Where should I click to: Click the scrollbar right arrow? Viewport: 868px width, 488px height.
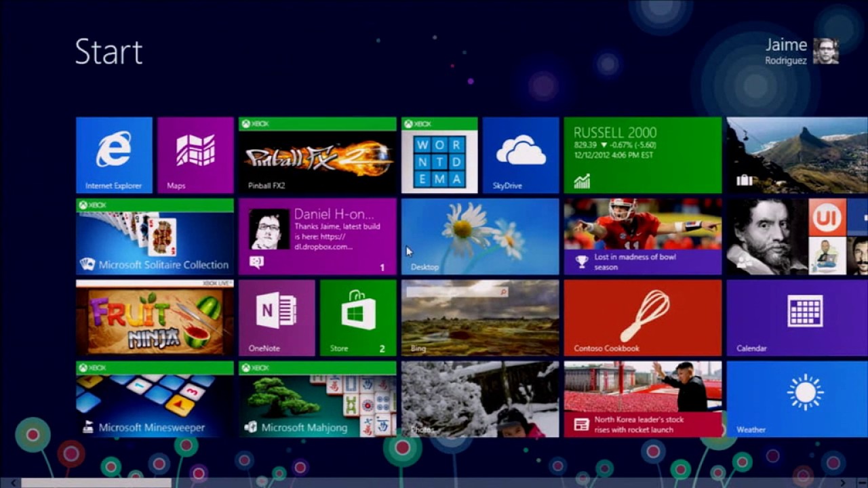(x=843, y=483)
